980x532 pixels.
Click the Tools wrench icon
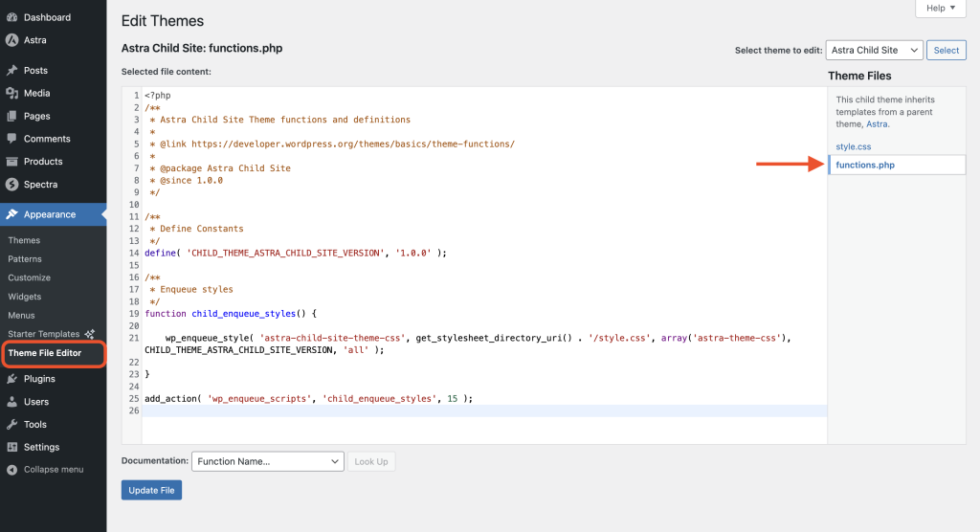coord(11,425)
